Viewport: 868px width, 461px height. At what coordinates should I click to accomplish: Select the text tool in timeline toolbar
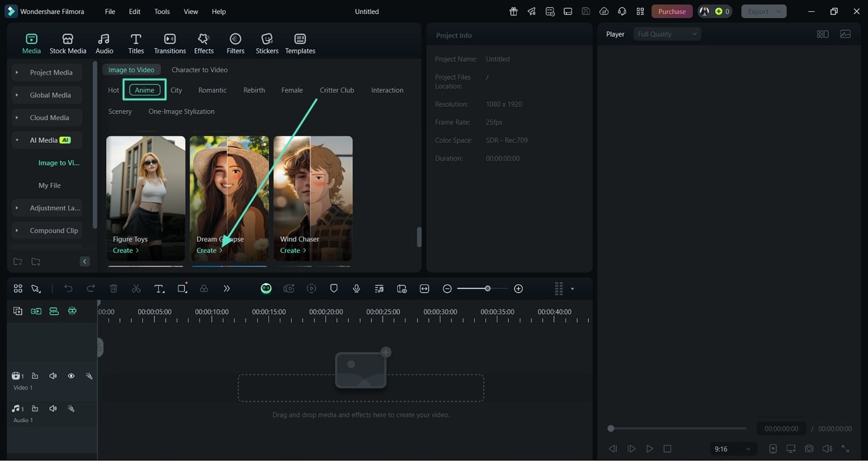point(160,289)
